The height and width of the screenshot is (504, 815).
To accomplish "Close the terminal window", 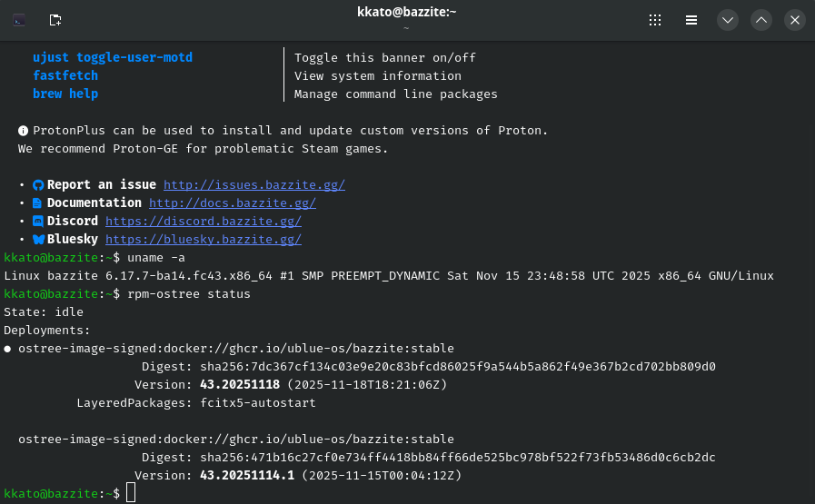I will tap(796, 19).
